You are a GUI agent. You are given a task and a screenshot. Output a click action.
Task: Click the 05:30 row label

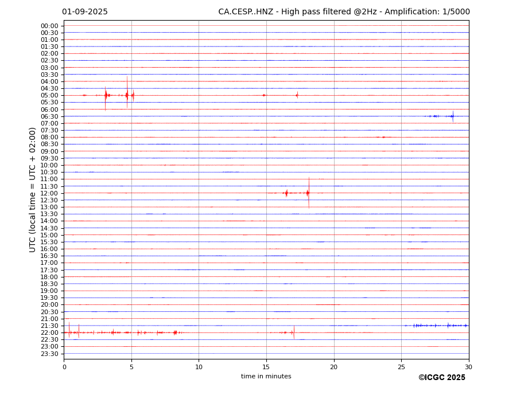pos(49,103)
